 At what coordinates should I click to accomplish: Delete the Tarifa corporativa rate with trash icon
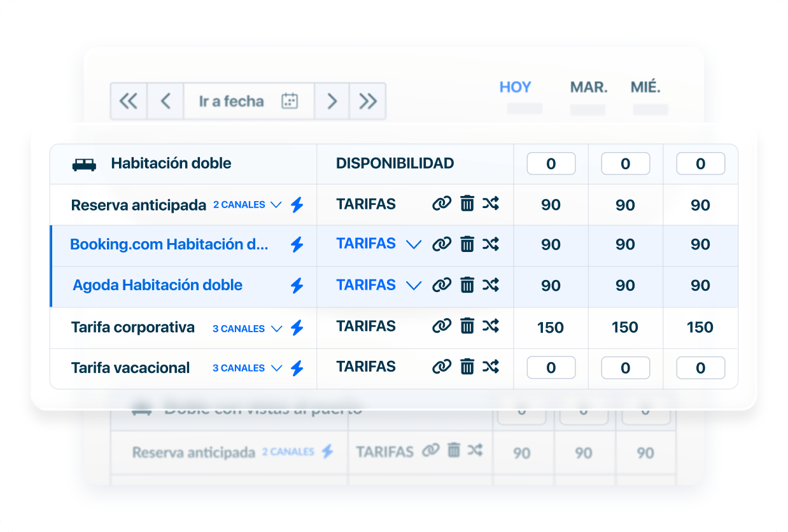[467, 326]
